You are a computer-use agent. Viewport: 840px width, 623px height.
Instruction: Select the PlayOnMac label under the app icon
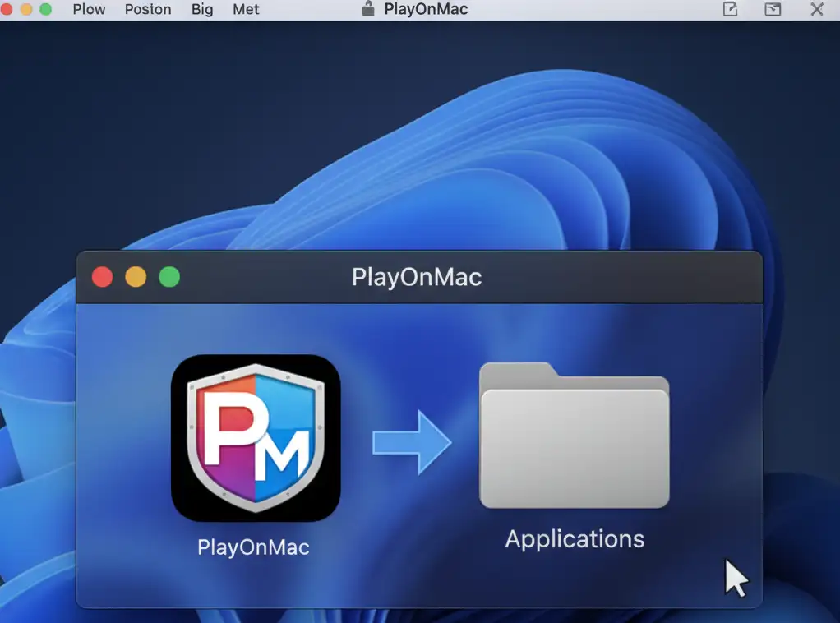coord(252,547)
